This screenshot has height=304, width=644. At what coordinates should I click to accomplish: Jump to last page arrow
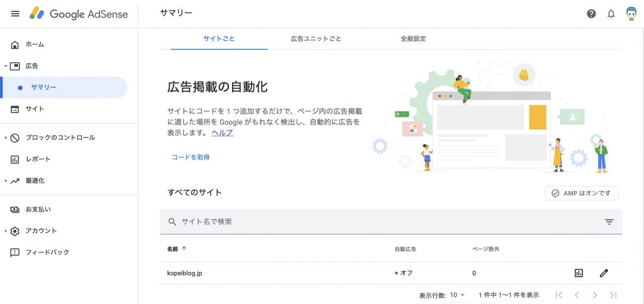[613, 295]
